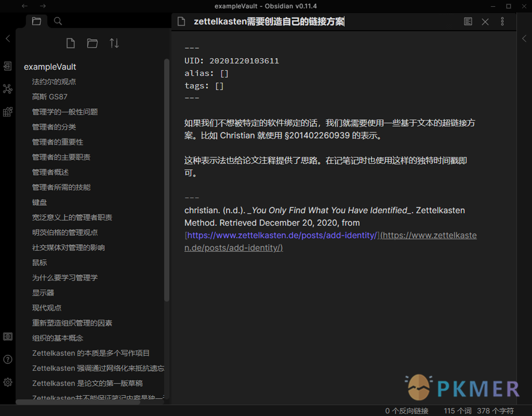The width and height of the screenshot is (532, 416).
Task: Open the note 社交媒体对管理的影响
Action: 69,248
